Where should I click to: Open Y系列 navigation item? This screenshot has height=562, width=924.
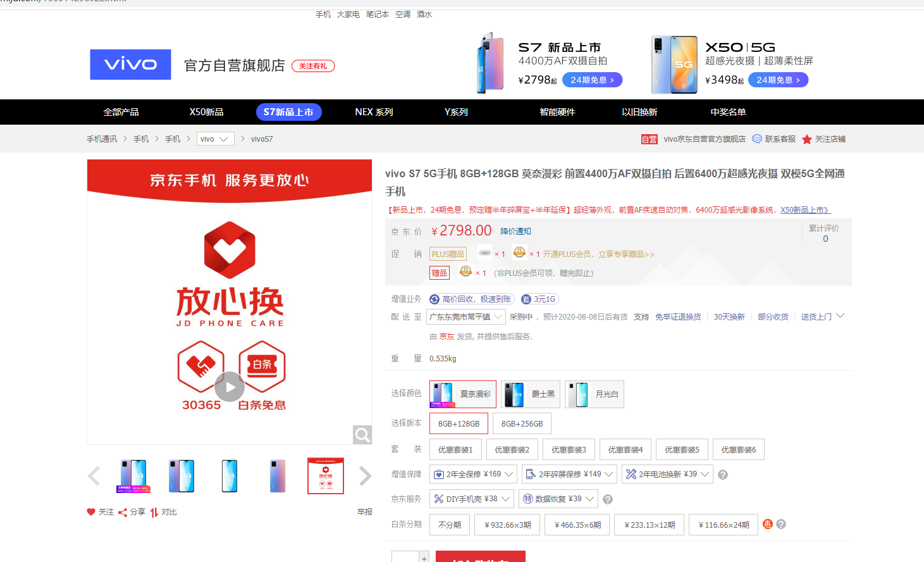click(x=456, y=112)
